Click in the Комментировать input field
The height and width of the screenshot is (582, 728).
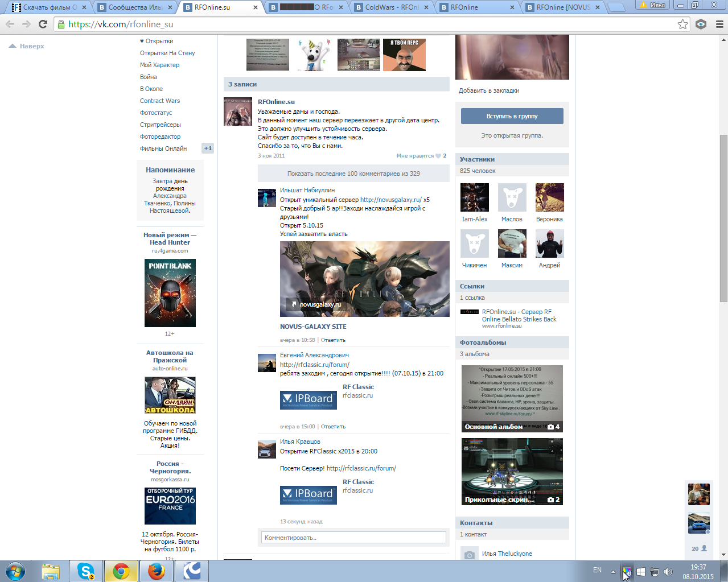point(353,538)
